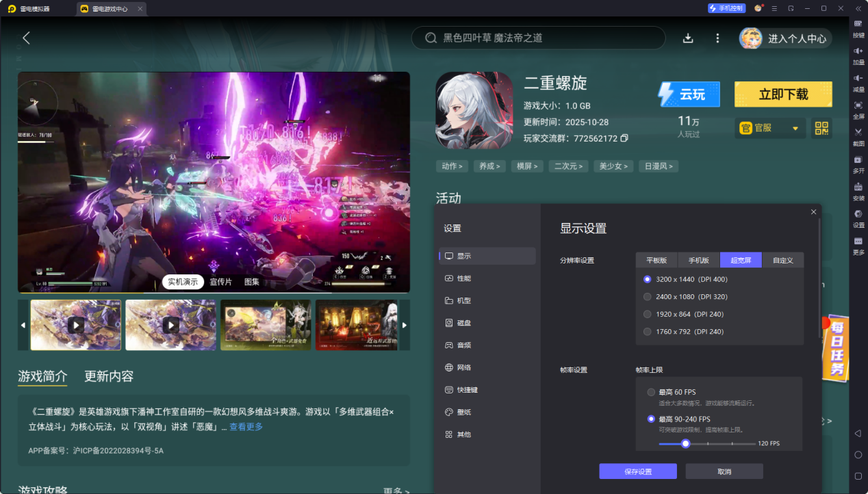Viewport: 868px width, 494px height.
Task: Go back using the left arrow icon
Action: tap(26, 38)
